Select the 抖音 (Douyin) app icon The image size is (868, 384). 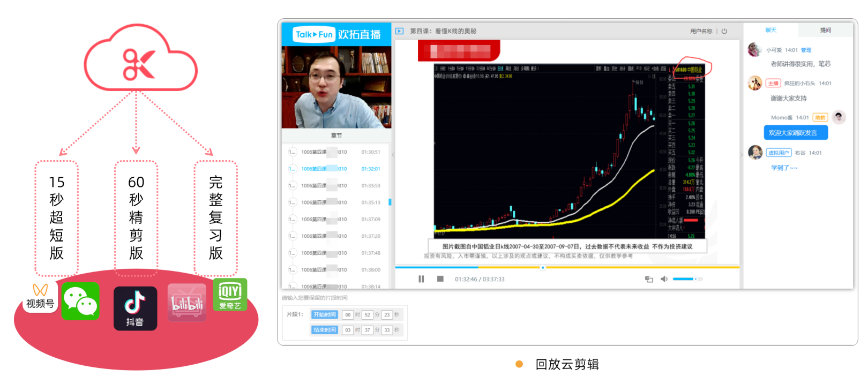coord(135,308)
